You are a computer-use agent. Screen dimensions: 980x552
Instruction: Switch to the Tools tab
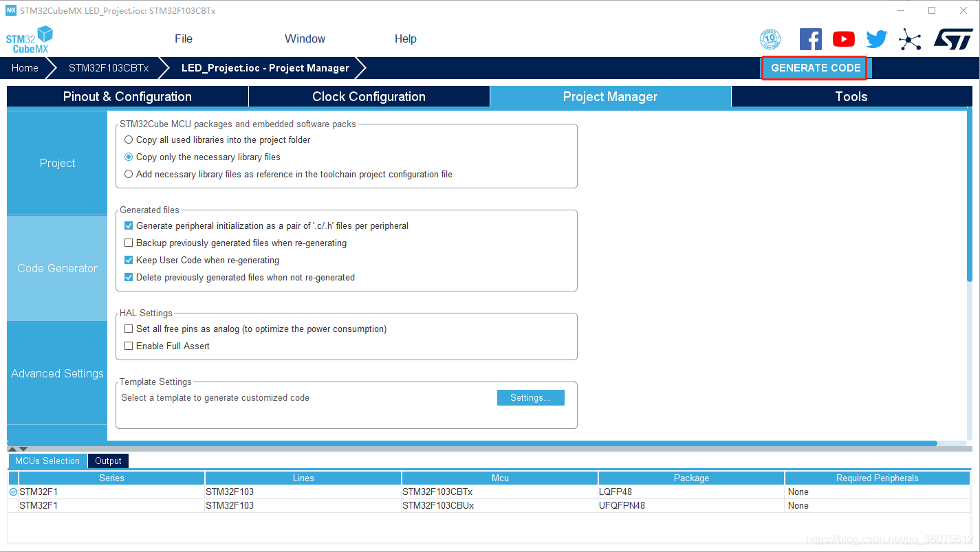851,96
